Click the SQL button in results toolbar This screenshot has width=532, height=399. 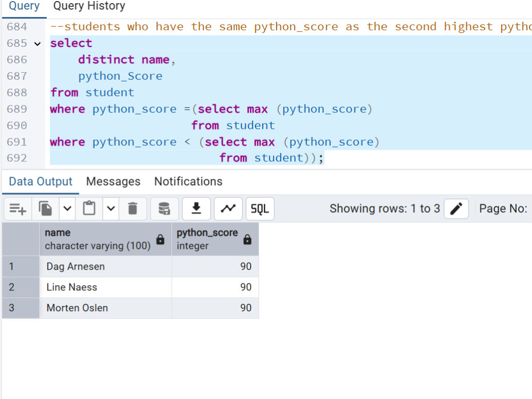[x=260, y=209]
